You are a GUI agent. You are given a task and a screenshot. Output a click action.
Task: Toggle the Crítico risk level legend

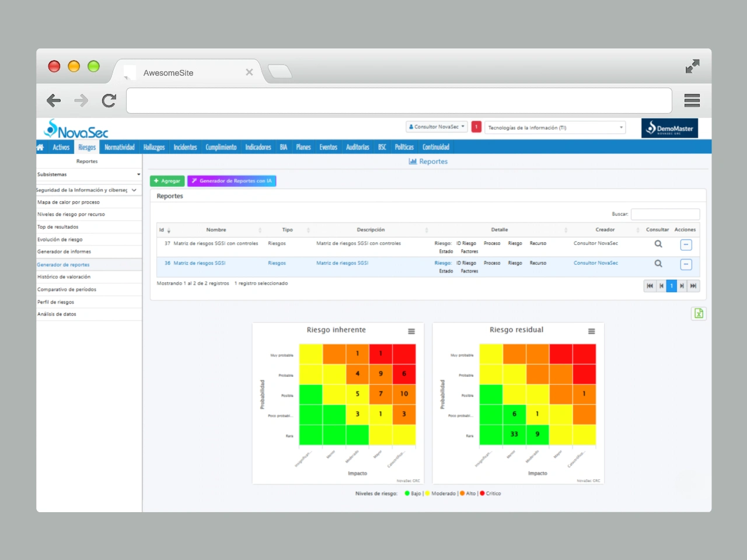[x=490, y=494]
